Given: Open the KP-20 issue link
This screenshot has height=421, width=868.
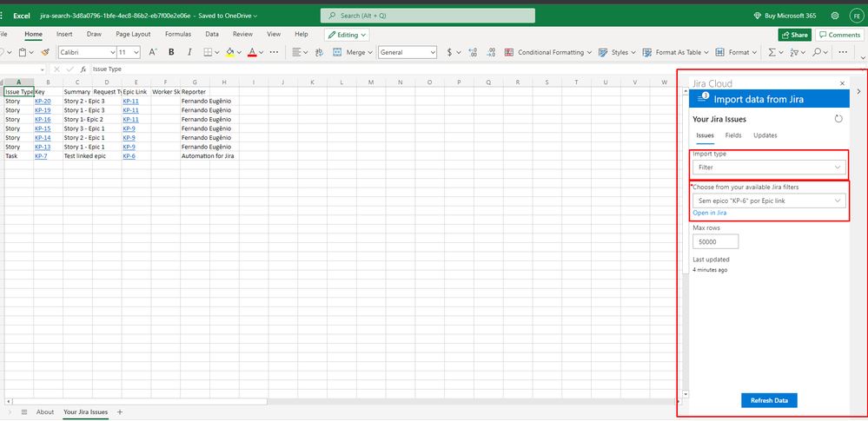Looking at the screenshot, I should (x=43, y=102).
